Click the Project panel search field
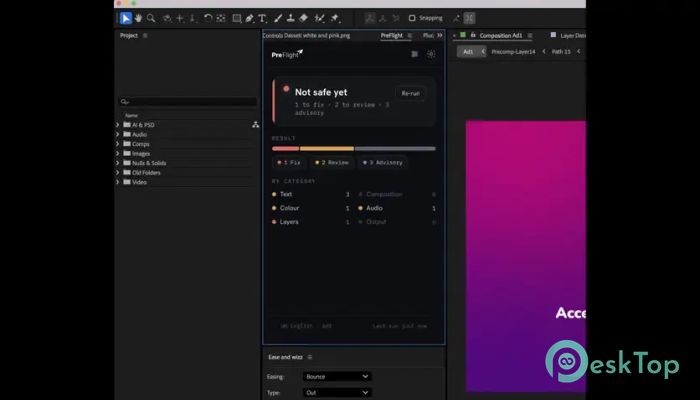The image size is (700, 400). [x=188, y=102]
